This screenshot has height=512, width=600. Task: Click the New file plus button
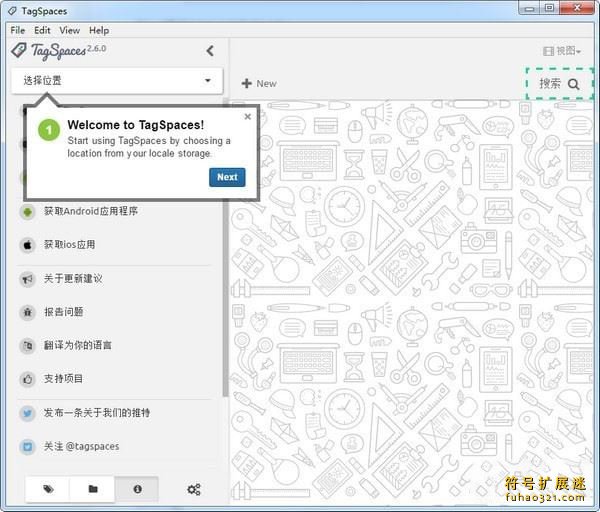point(259,83)
